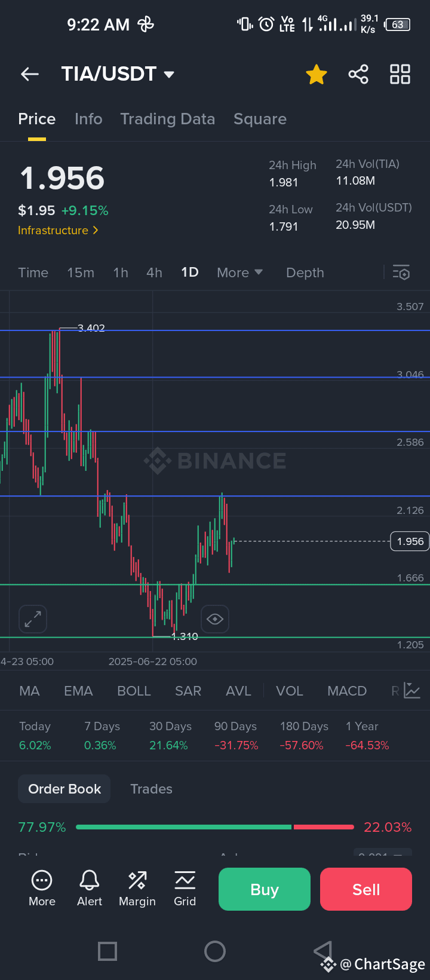Tap the 1.310 low price label
The image size is (430, 980).
click(185, 636)
